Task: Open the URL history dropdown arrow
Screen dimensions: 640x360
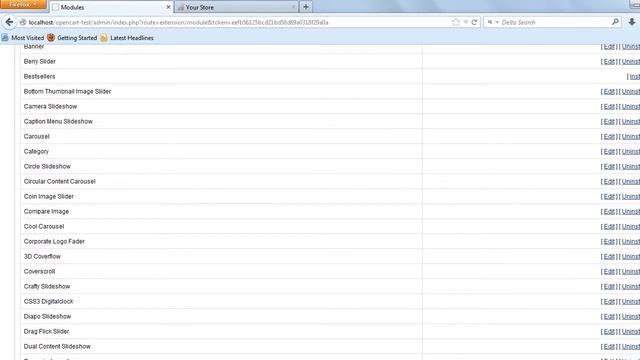Action: 465,22
